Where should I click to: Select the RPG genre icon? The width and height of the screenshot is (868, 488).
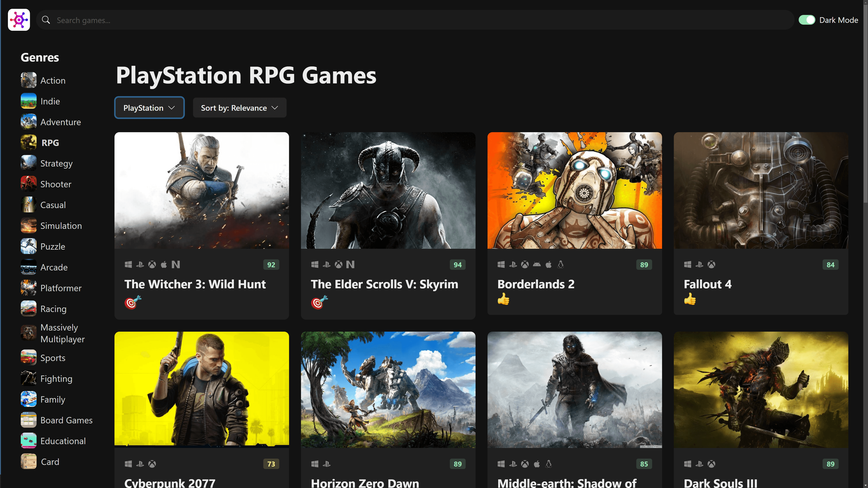pos(29,142)
